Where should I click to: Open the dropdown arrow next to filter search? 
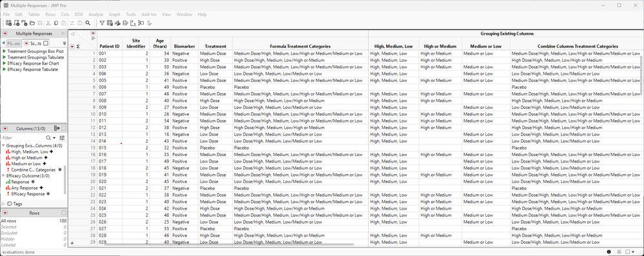click(55, 138)
